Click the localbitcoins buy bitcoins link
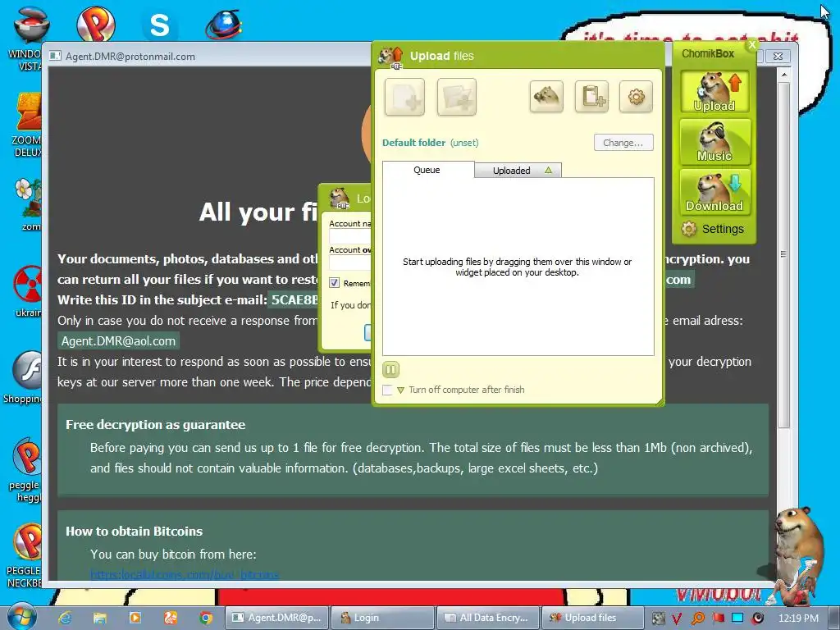This screenshot has height=630, width=840. click(x=185, y=575)
